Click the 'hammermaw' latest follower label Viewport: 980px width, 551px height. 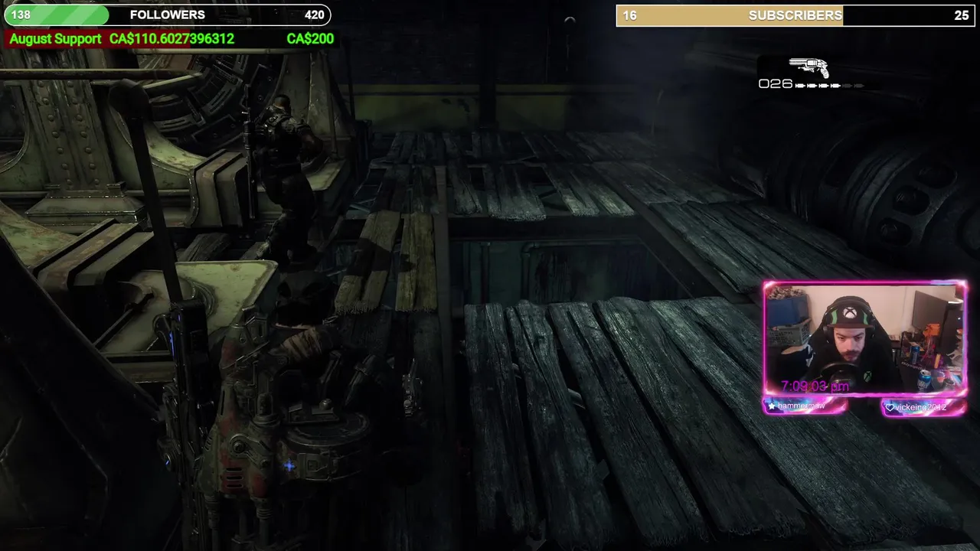pos(802,406)
